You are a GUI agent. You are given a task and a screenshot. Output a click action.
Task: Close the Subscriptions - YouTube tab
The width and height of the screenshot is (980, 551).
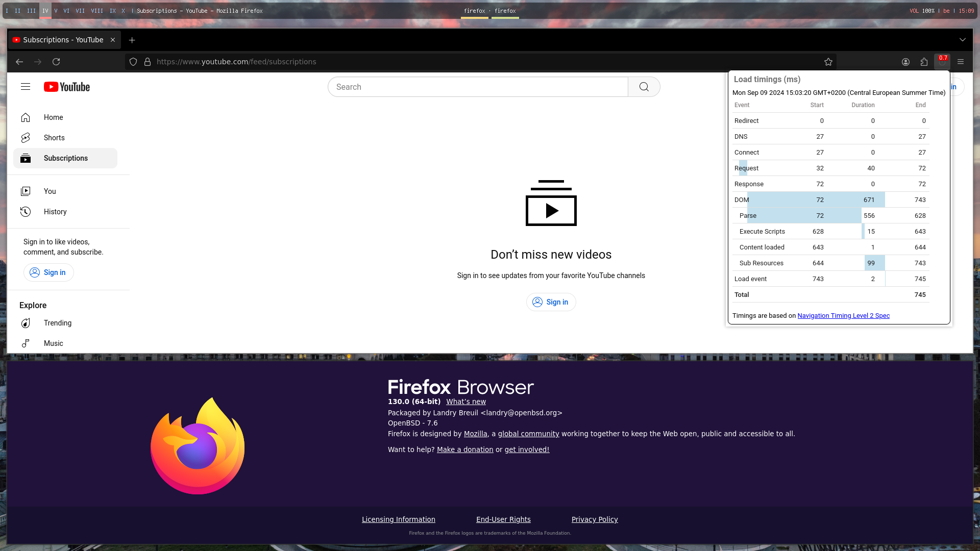pyautogui.click(x=113, y=40)
